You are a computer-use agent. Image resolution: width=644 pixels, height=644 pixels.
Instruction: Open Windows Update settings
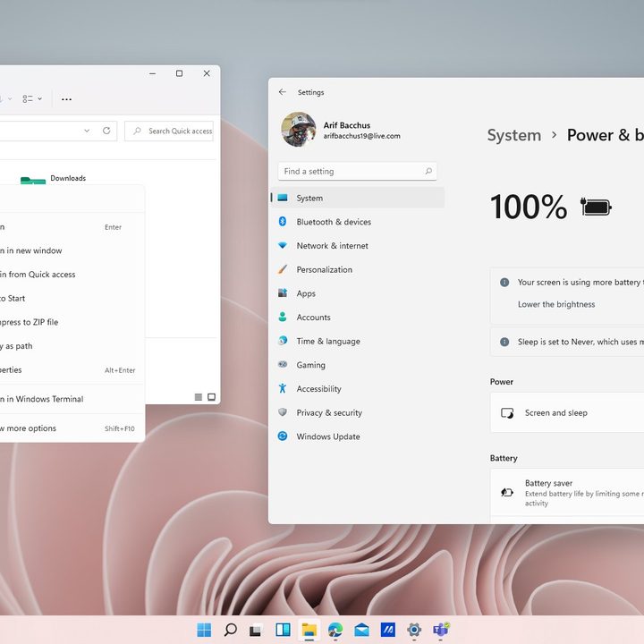tap(357, 436)
